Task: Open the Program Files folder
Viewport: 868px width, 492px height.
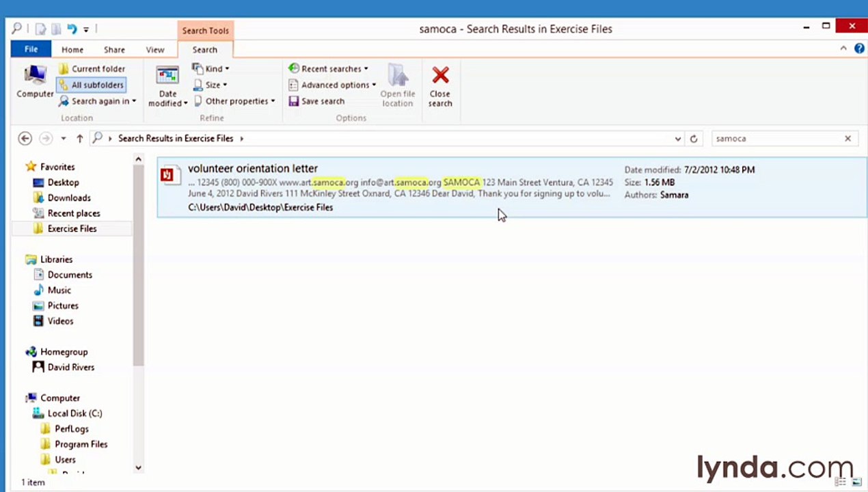Action: 81,444
